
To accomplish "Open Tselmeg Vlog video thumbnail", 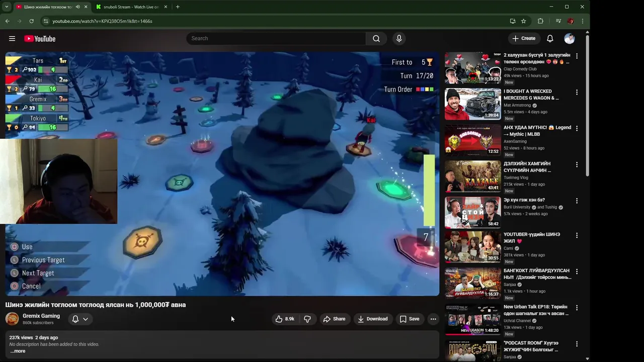I will [472, 176].
